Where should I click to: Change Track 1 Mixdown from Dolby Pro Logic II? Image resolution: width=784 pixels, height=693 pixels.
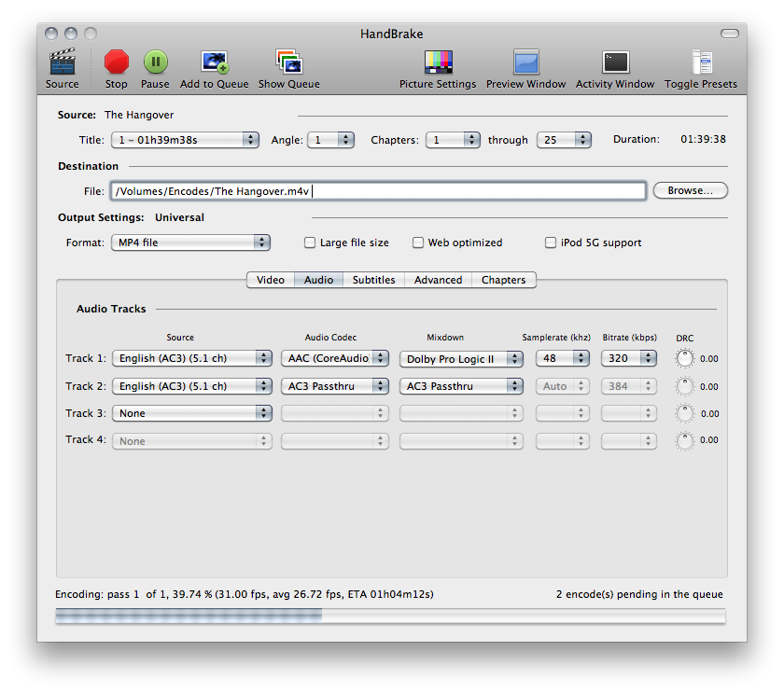coord(461,358)
